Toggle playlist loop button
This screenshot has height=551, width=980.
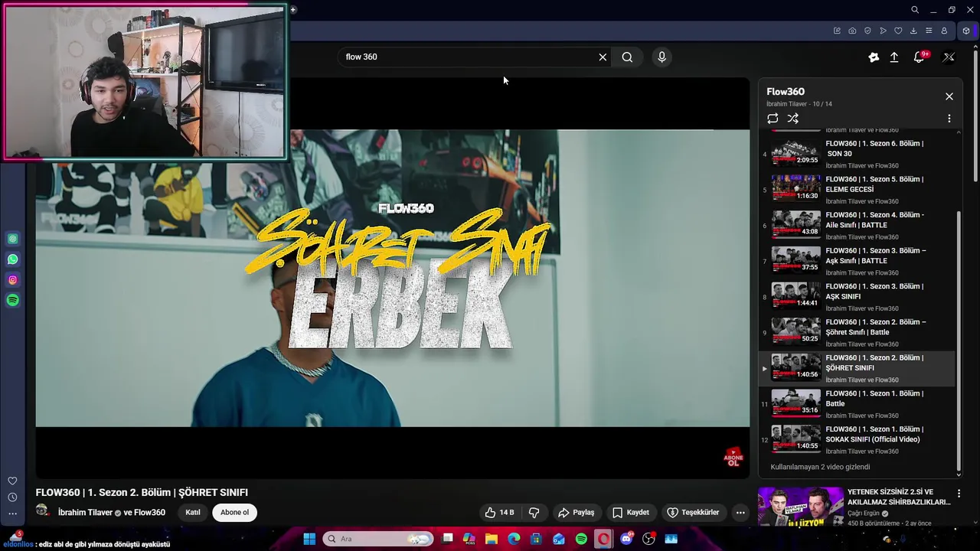click(773, 119)
